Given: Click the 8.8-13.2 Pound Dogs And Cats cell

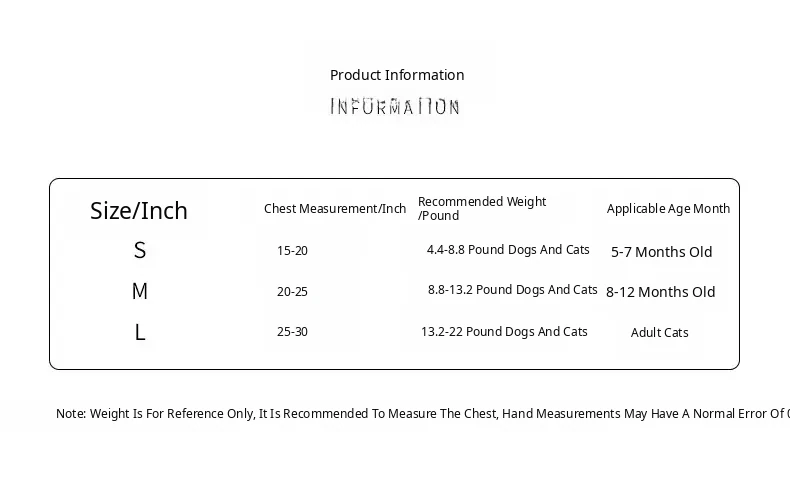Looking at the screenshot, I should tap(512, 290).
